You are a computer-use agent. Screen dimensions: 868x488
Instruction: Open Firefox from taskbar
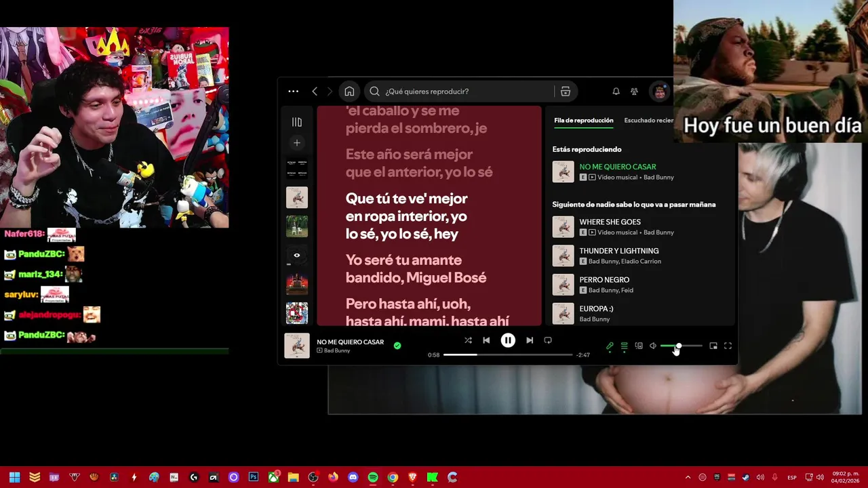333,477
